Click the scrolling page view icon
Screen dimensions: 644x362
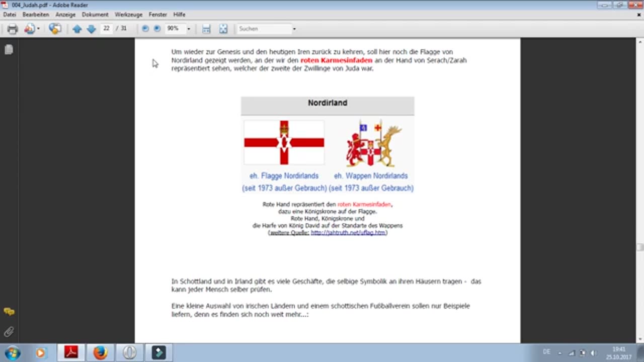click(206, 29)
